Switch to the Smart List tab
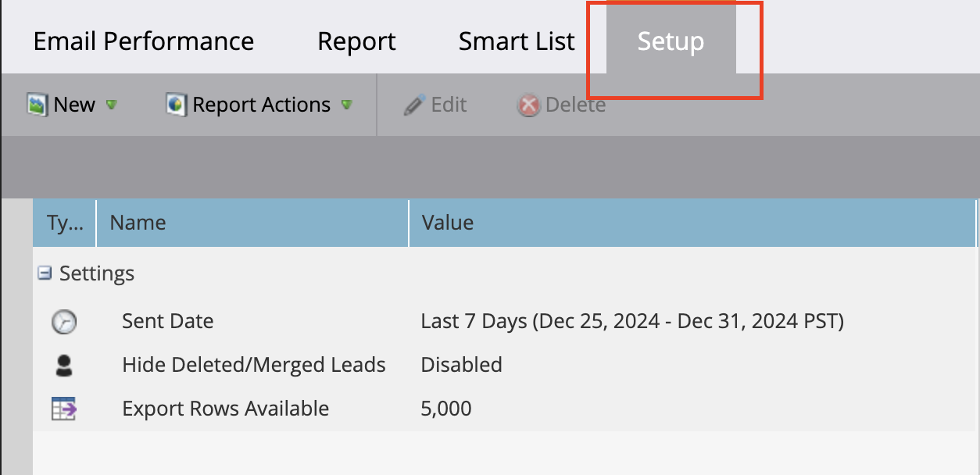Image resolution: width=980 pixels, height=475 pixels. [x=516, y=41]
